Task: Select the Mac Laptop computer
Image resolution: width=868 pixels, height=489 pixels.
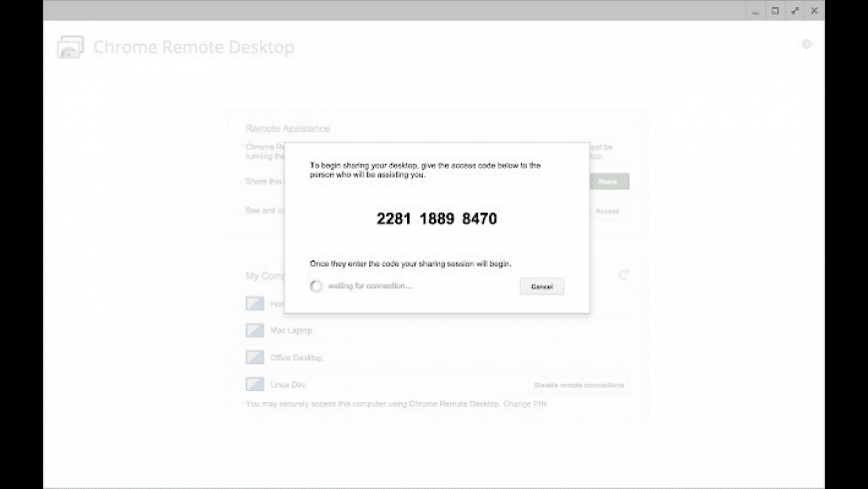Action: coord(437,330)
